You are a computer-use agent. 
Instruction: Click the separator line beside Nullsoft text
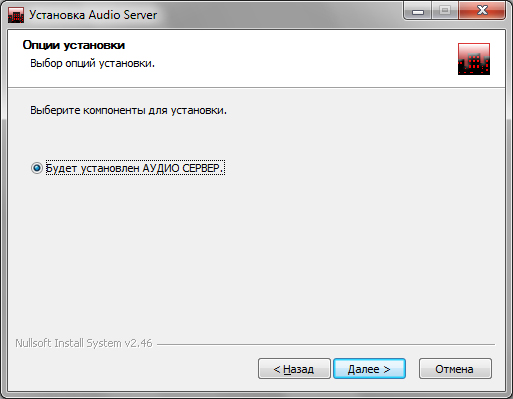point(326,344)
